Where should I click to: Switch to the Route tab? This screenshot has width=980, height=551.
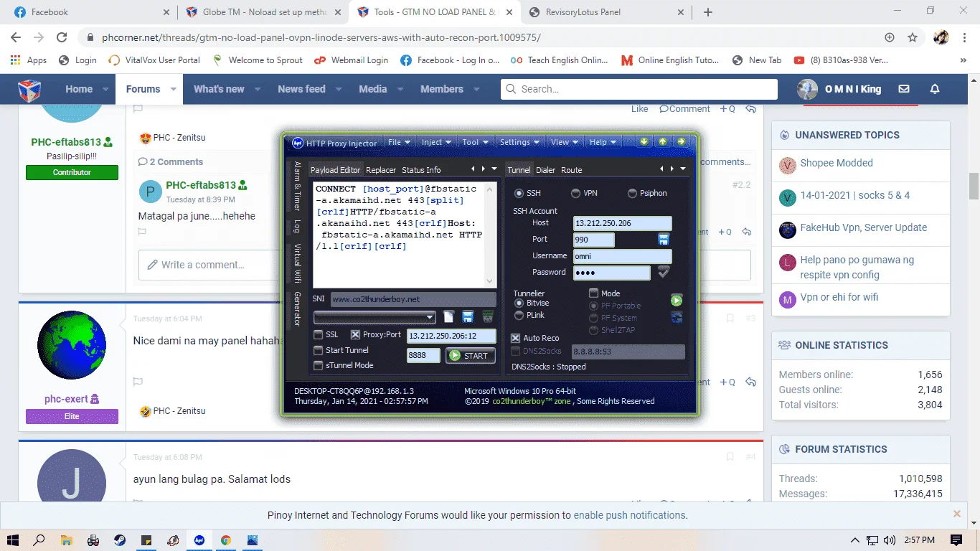click(572, 170)
